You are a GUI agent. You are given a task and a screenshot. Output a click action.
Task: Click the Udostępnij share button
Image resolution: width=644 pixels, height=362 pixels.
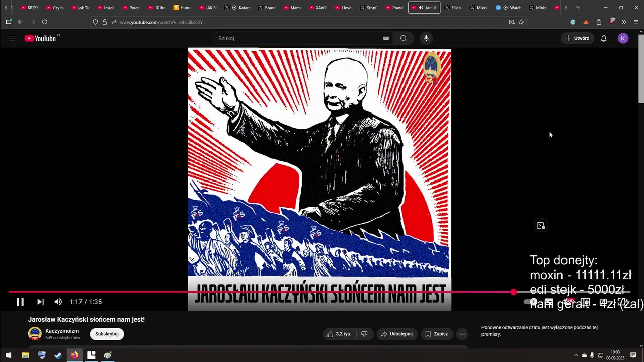point(396,334)
